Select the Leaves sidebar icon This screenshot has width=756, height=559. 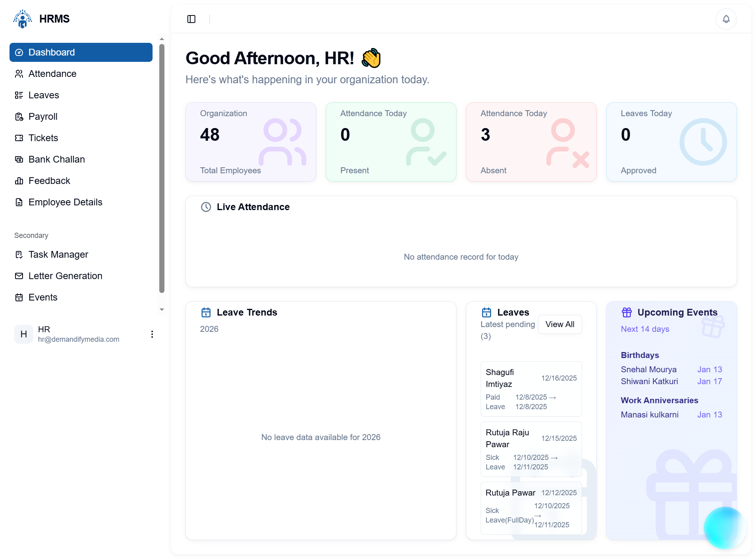19,95
